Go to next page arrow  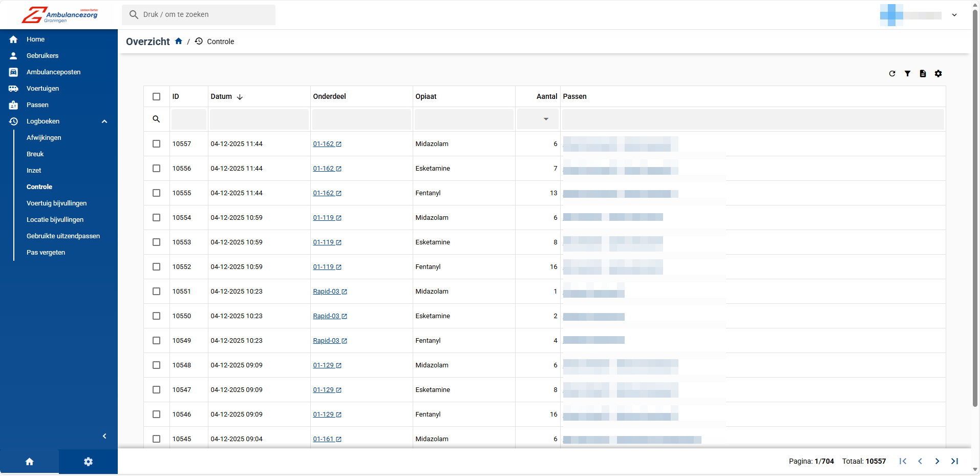[937, 461]
